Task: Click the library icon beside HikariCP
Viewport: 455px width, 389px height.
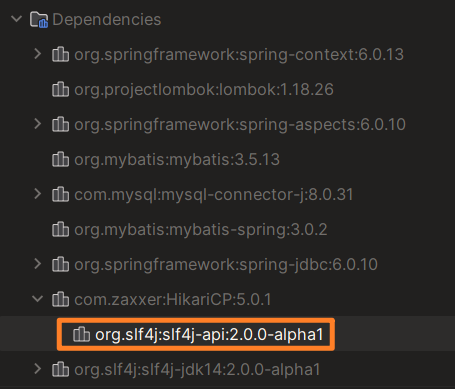Action: [61, 299]
